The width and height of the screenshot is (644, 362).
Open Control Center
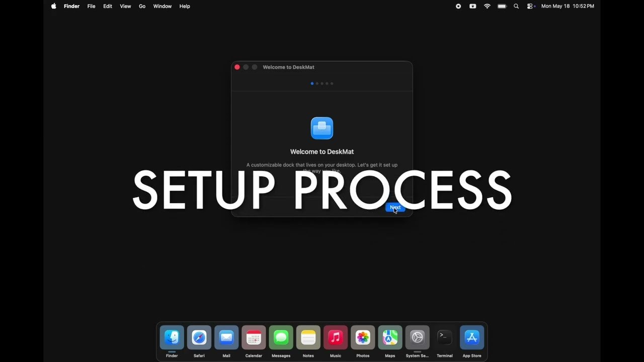coord(531,6)
